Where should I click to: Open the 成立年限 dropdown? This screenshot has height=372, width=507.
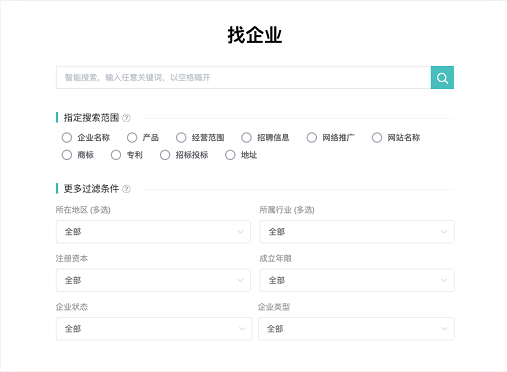coord(357,280)
